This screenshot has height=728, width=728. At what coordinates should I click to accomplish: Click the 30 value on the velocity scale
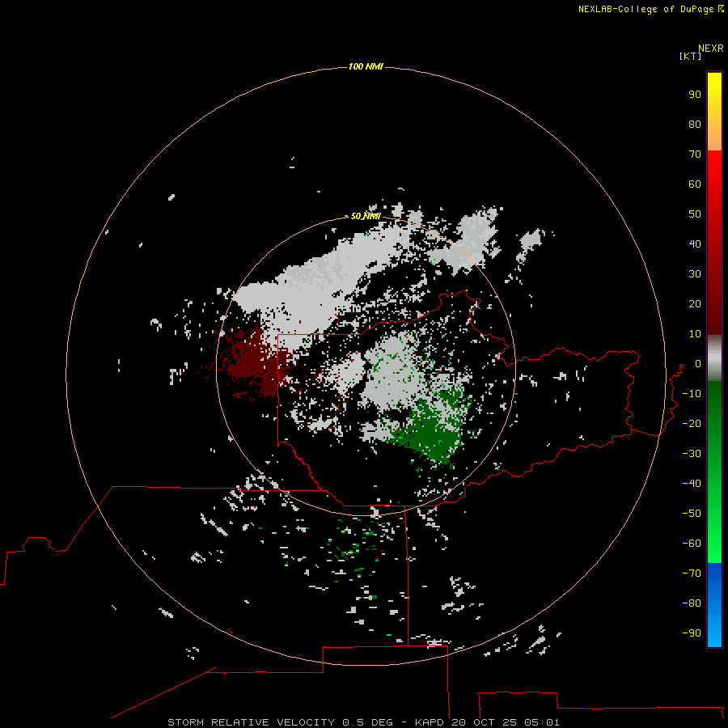(695, 274)
